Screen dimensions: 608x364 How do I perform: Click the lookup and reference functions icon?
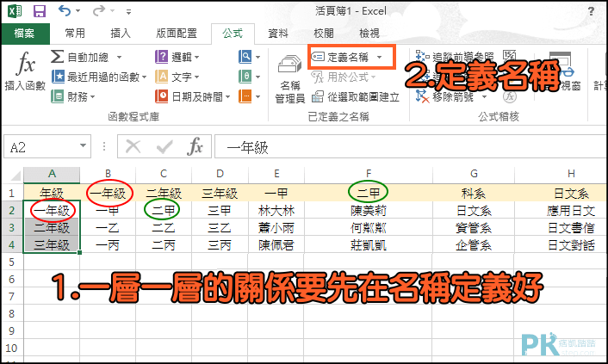click(x=245, y=57)
